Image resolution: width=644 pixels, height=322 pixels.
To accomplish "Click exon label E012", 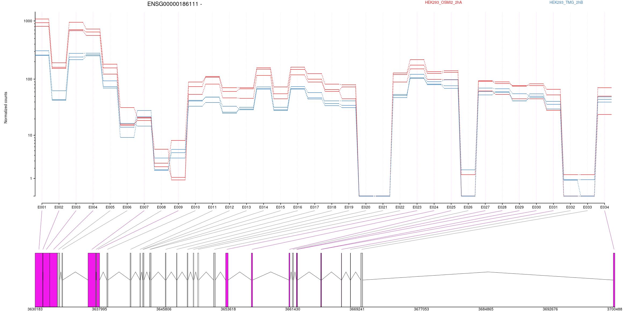I will click(229, 207).
